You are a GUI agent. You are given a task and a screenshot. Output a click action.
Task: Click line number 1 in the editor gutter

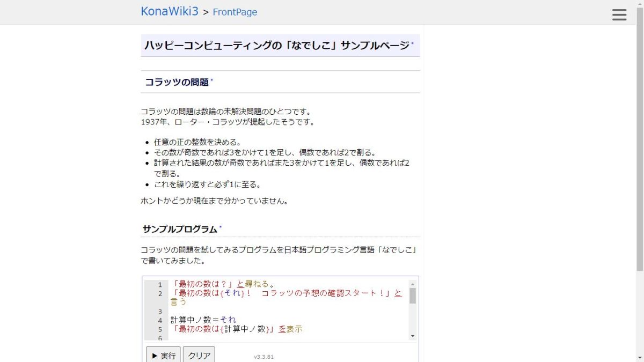(x=160, y=285)
